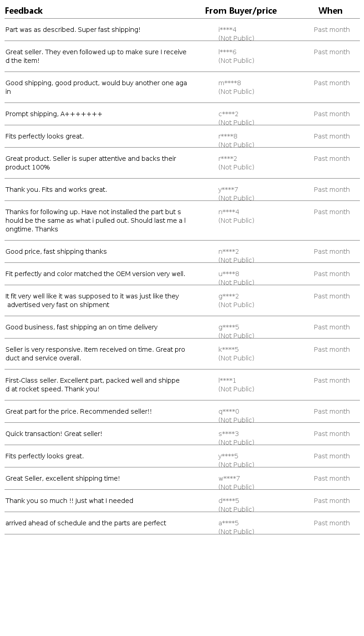
Task: Click buyer name q****0
Action: (229, 411)
